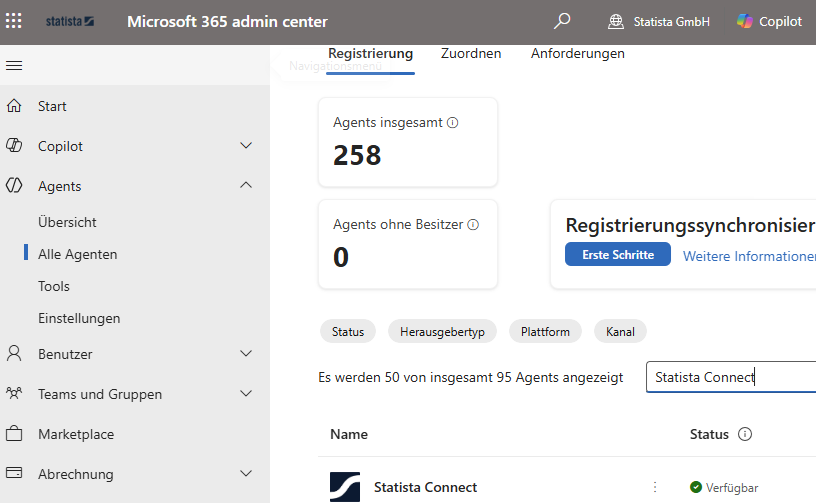
Task: Collapse the Agents navigation section
Action: coord(246,185)
